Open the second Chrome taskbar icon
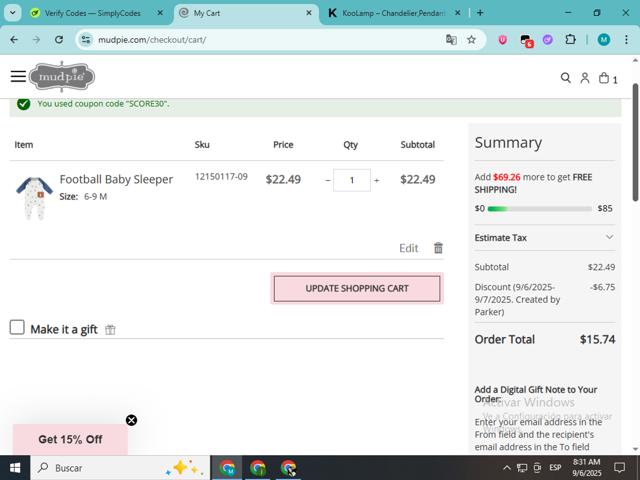Viewport: 640px width, 480px height. point(258,468)
